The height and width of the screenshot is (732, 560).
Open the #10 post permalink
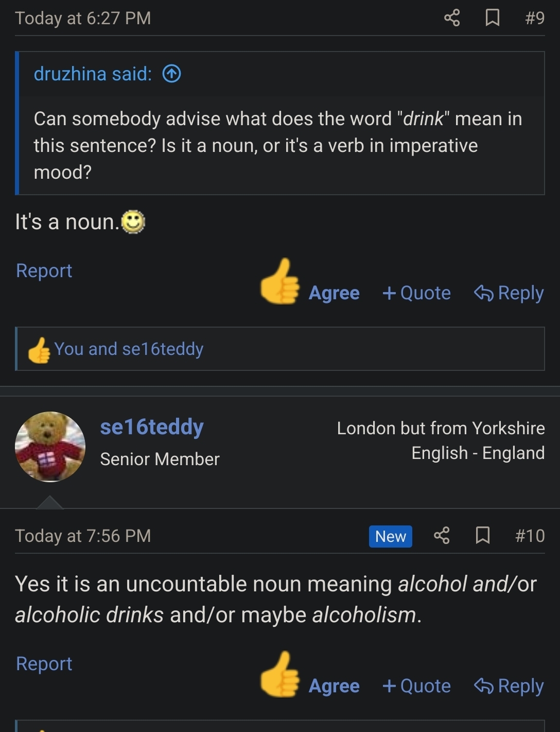(x=530, y=536)
